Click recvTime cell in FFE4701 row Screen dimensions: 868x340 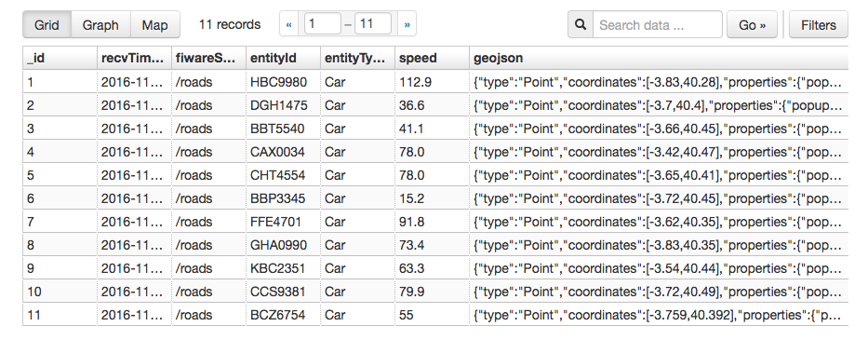135,222
